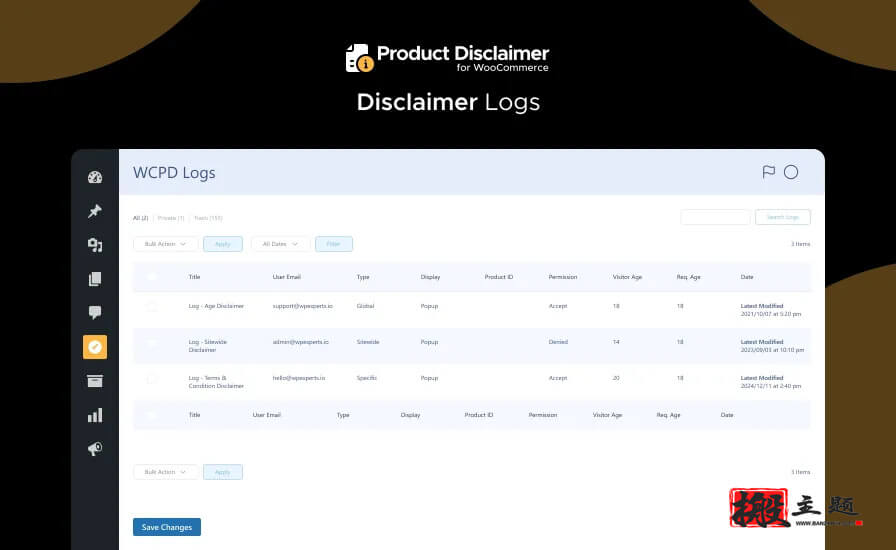Switch to the Trash filter tab

pyautogui.click(x=208, y=218)
